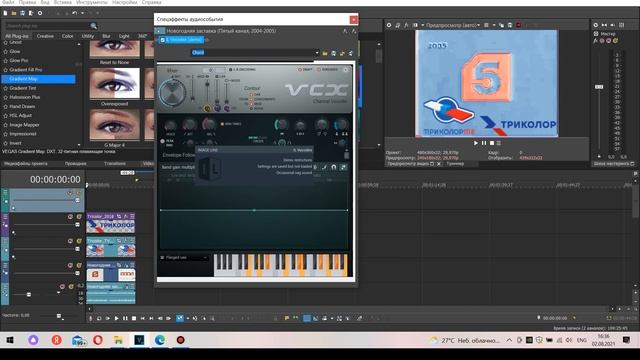Select Hand Drawn plug-in

tap(22, 107)
